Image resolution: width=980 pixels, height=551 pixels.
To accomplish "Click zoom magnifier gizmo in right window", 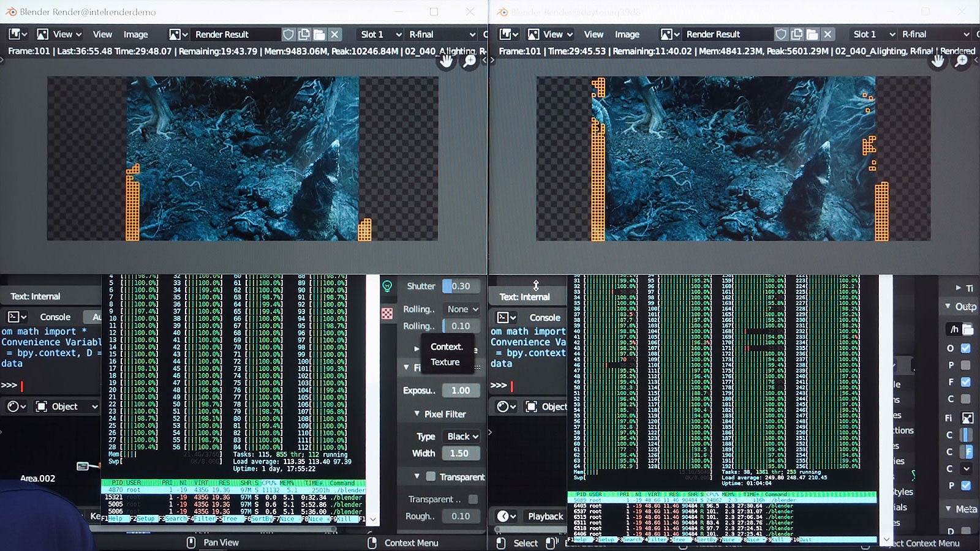I will (x=962, y=60).
